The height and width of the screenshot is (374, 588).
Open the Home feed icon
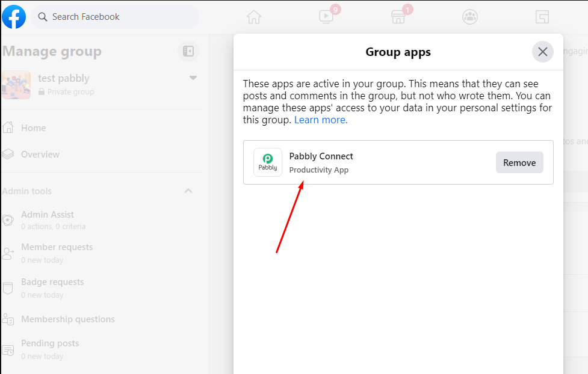254,17
